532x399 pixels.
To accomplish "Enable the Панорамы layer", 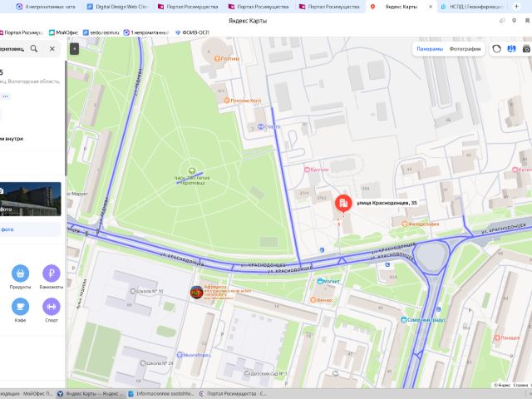I will tap(430, 49).
